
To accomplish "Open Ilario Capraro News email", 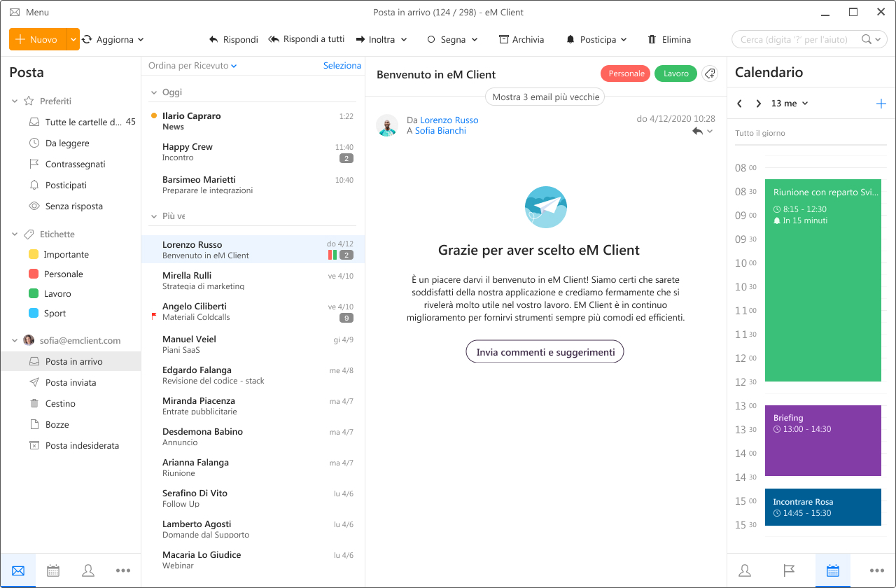I will tap(253, 121).
